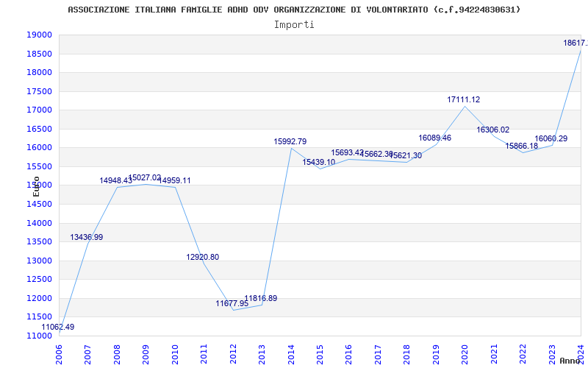This screenshot has width=588, height=368.
Task: Click the 2013 x-axis year tick
Action: pyautogui.click(x=262, y=354)
